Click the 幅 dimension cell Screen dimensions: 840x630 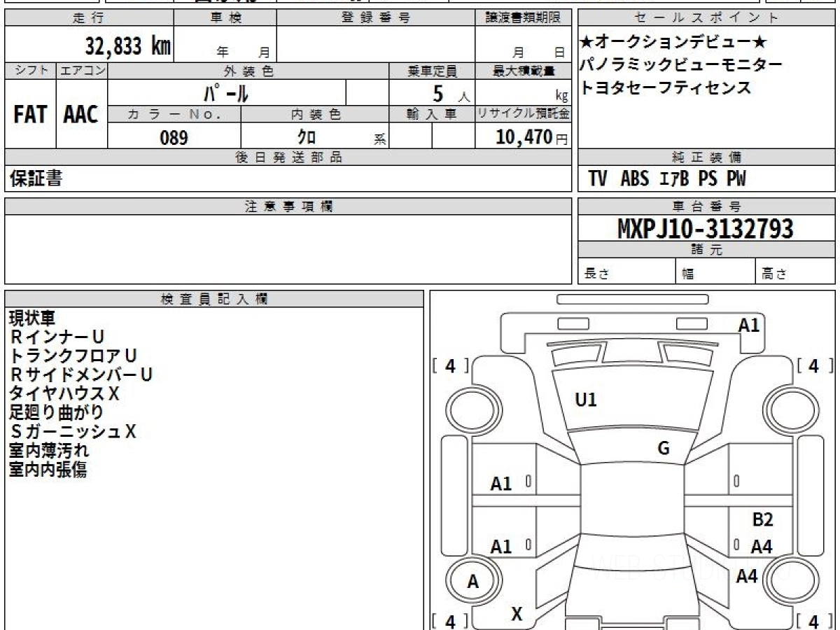pos(715,272)
